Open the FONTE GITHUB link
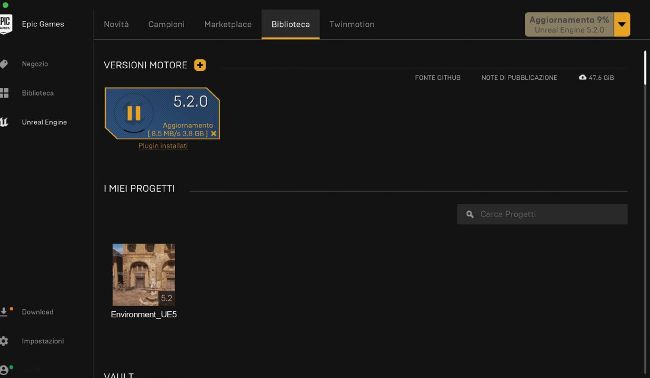650x378 pixels. coord(437,78)
